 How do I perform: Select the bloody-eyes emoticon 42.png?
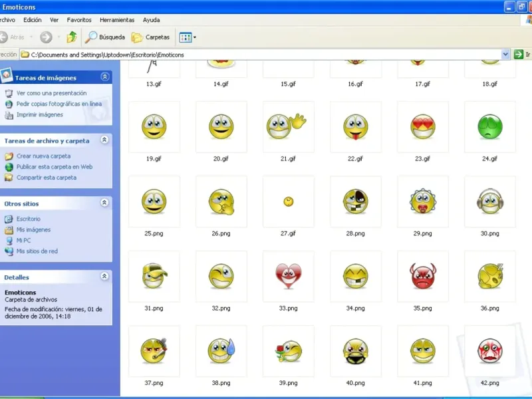(x=490, y=351)
